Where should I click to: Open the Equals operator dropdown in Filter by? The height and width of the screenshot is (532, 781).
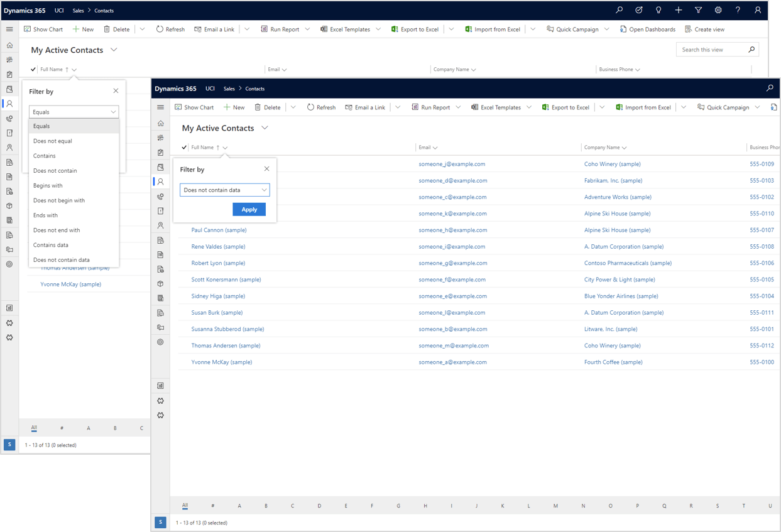(74, 111)
